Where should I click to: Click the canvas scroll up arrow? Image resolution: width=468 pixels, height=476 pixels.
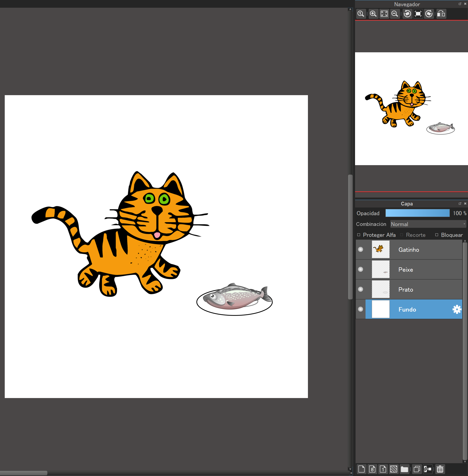point(350,9)
